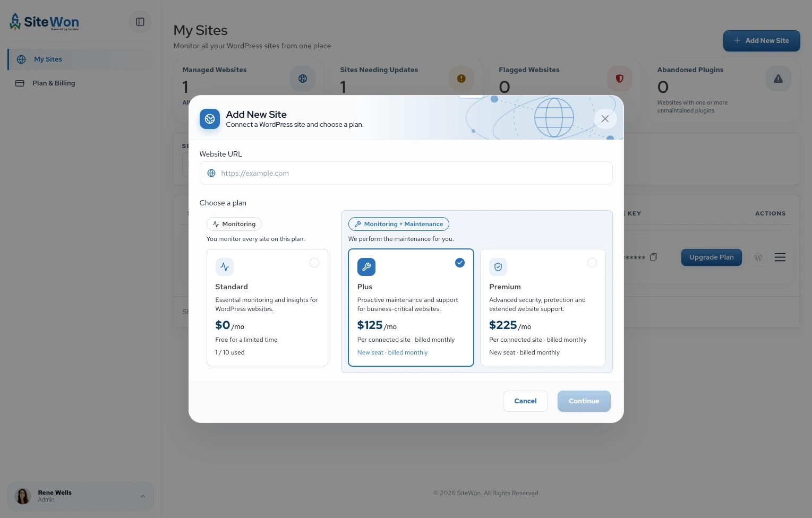Click the Upgrade Plan button
The image size is (812, 518).
[712, 257]
